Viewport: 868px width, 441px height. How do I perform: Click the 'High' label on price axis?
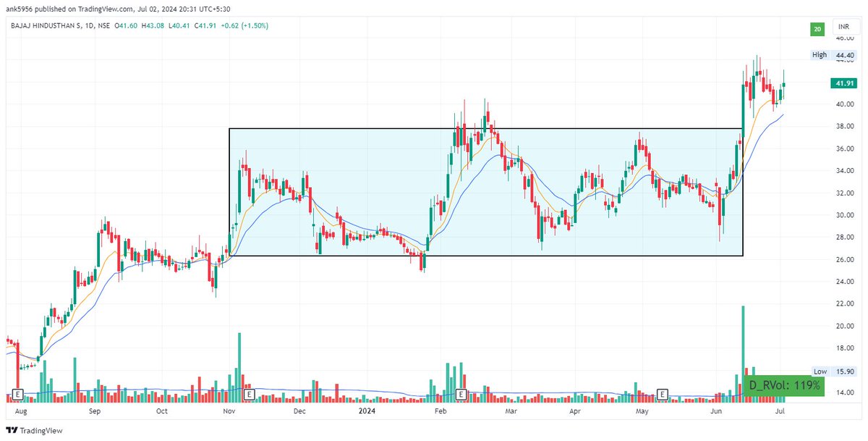(x=819, y=54)
